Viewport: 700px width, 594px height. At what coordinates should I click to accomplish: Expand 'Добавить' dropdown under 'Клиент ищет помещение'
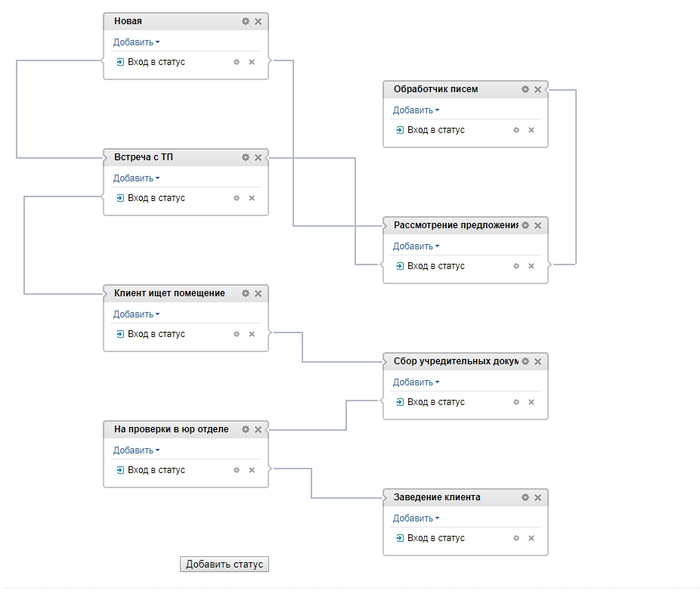tap(136, 314)
